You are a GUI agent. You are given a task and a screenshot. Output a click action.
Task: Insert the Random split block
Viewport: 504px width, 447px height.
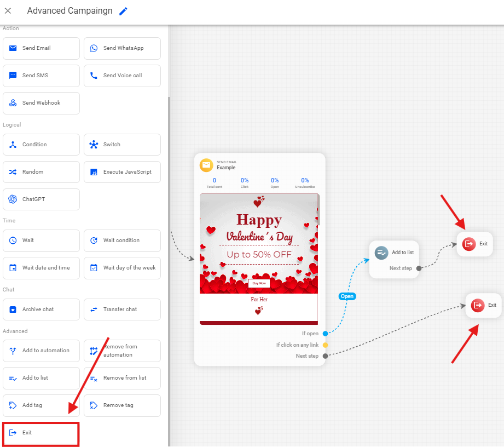pos(41,172)
